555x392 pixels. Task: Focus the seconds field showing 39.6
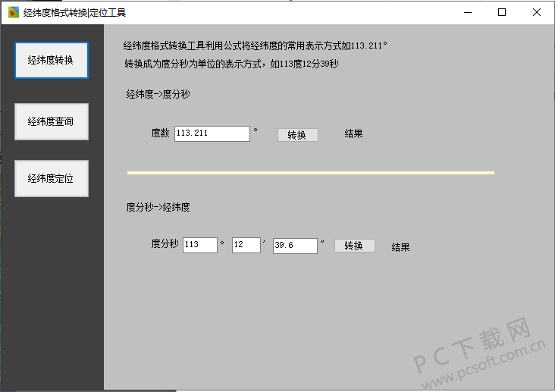pos(295,246)
